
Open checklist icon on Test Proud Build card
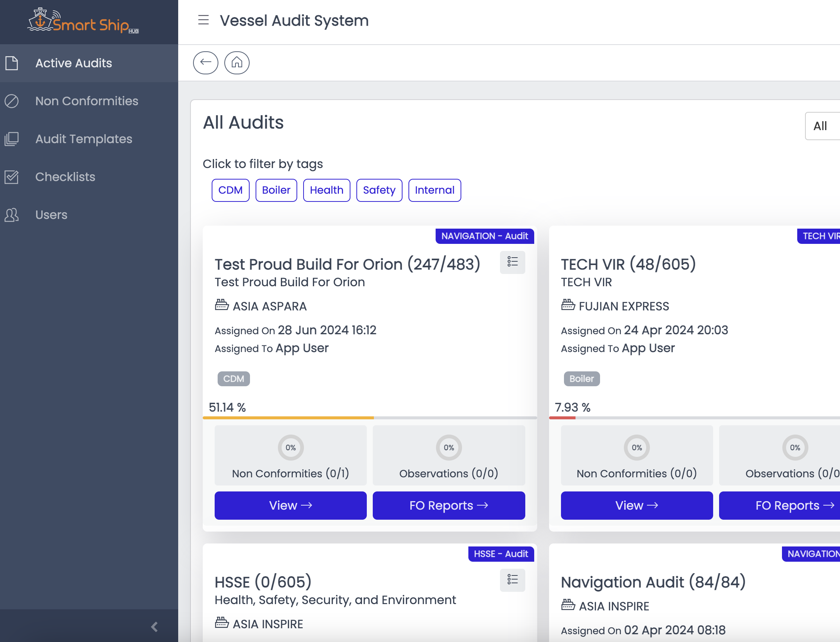(512, 262)
